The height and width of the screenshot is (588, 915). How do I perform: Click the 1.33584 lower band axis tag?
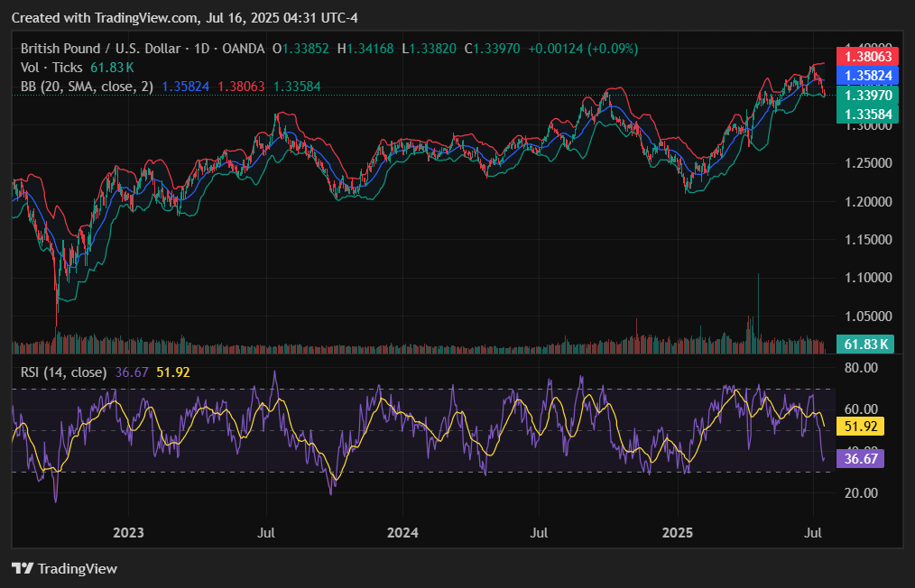868,115
